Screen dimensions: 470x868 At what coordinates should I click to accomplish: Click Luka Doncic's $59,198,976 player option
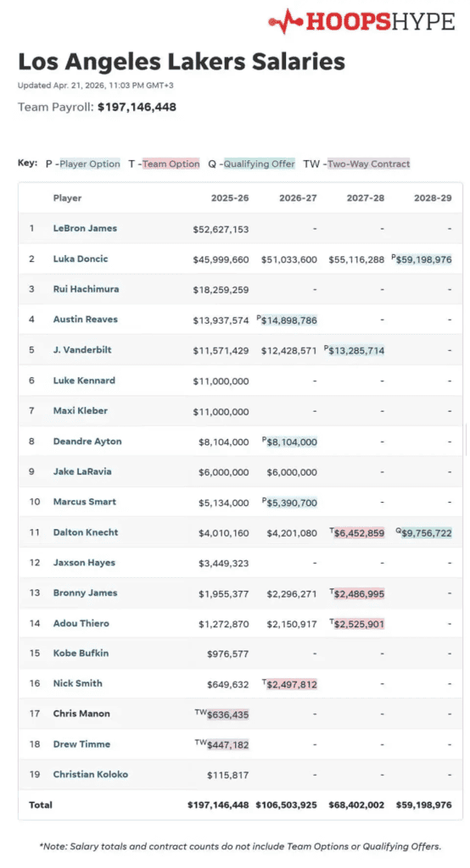(x=424, y=259)
